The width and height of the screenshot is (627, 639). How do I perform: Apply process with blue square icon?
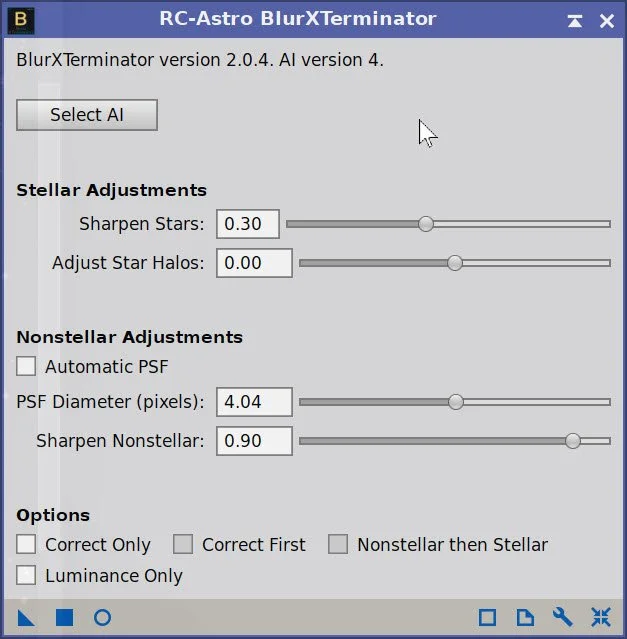[64, 617]
